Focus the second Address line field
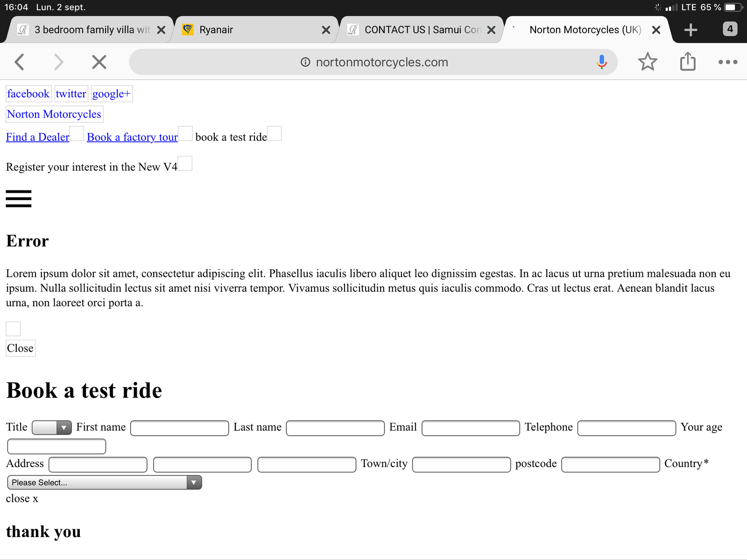This screenshot has height=560, width=747. coord(202,465)
